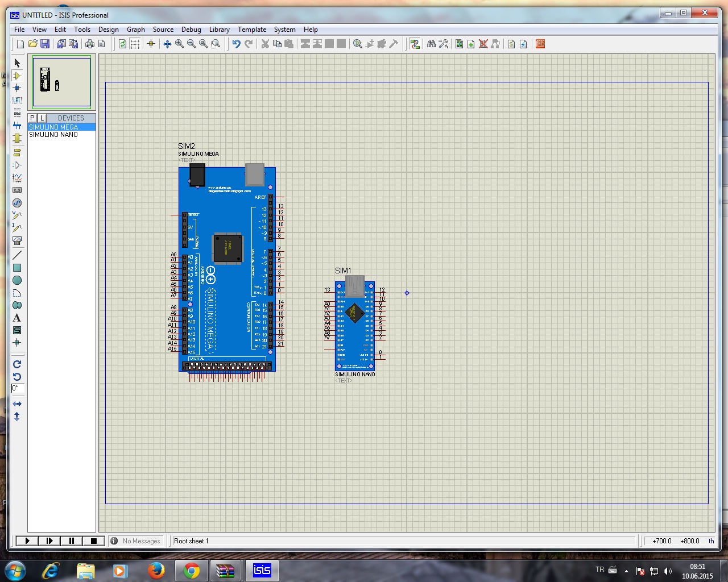The height and width of the screenshot is (582, 728).
Task: Select the Tape Recorder mode tool
Action: click(17, 190)
